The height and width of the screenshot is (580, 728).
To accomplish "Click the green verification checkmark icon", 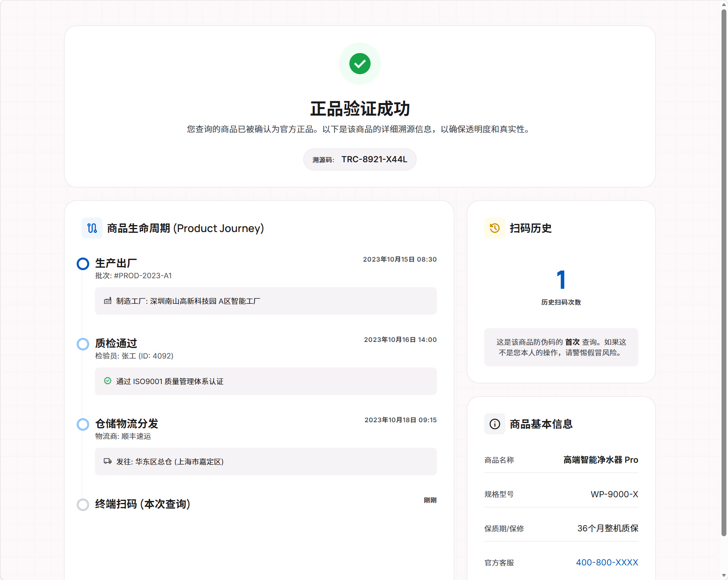I will pos(360,64).
